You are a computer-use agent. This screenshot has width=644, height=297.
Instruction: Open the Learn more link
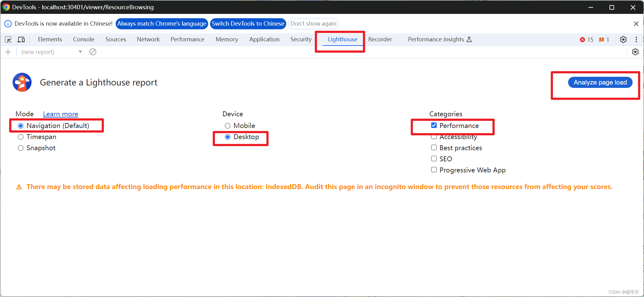click(60, 114)
